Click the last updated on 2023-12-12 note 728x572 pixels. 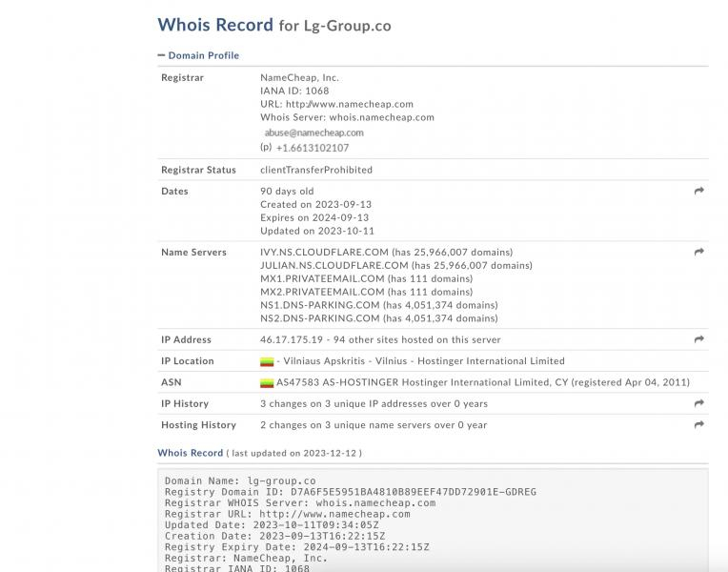(x=293, y=453)
